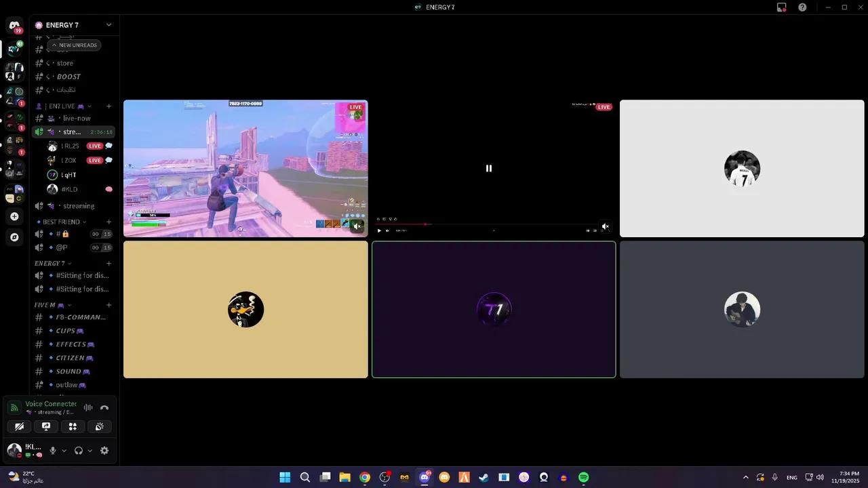868x488 pixels.
Task: Toggle noise suppression waveform icon
Action: [x=88, y=408]
